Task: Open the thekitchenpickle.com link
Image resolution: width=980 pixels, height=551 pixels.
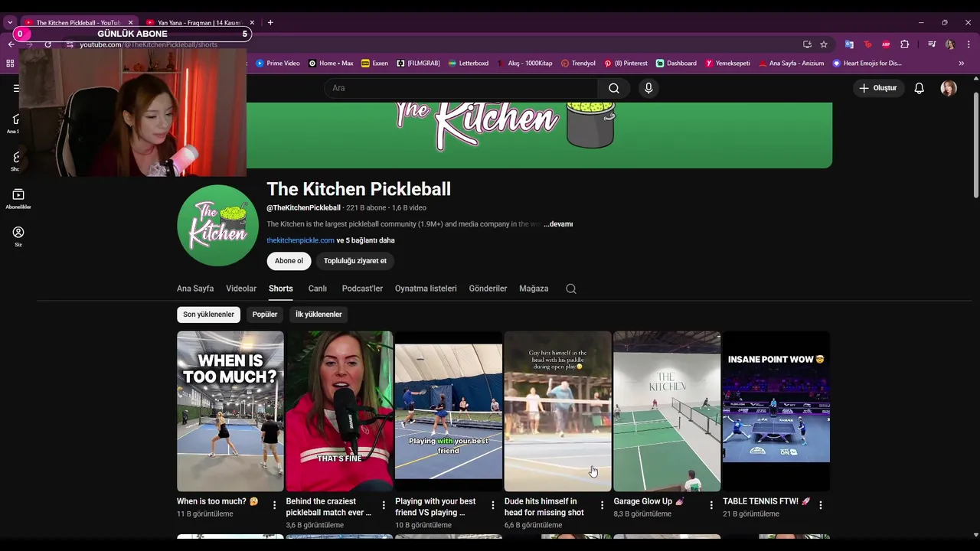Action: 300,240
